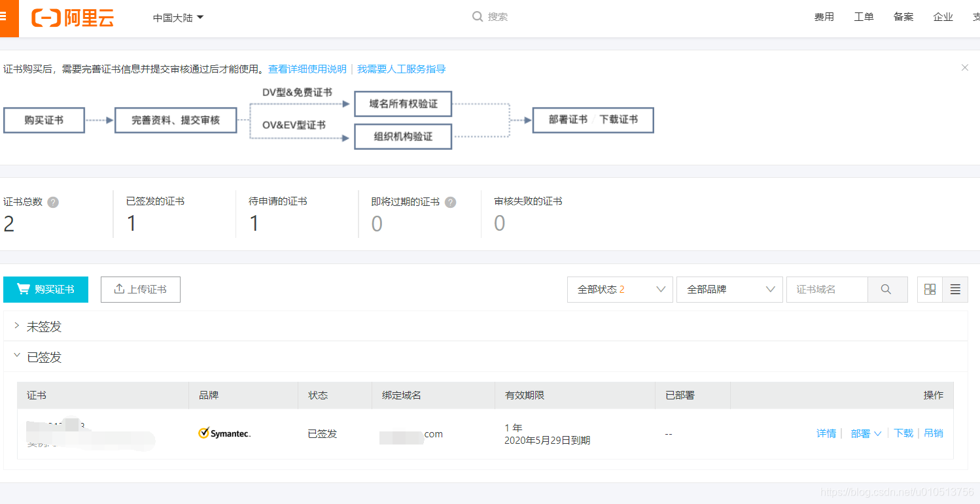Click 吊销 to revoke the certificate
Viewport: 980px width, 504px height.
tap(934, 433)
